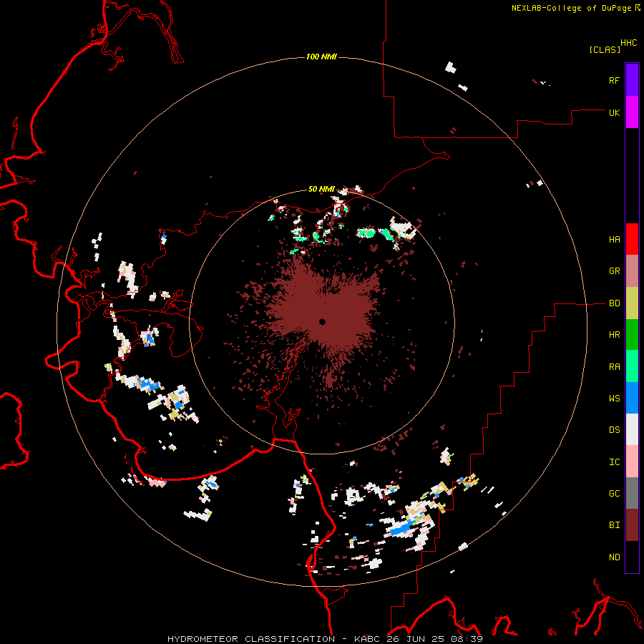This screenshot has height=644, width=644.
Task: Click the BD yellow legend color block
Action: point(632,303)
